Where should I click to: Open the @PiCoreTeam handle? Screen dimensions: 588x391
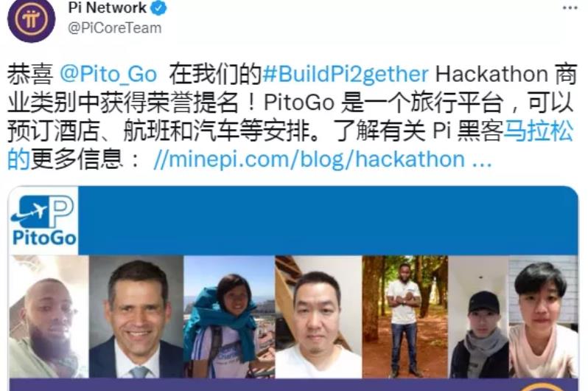pos(115,28)
